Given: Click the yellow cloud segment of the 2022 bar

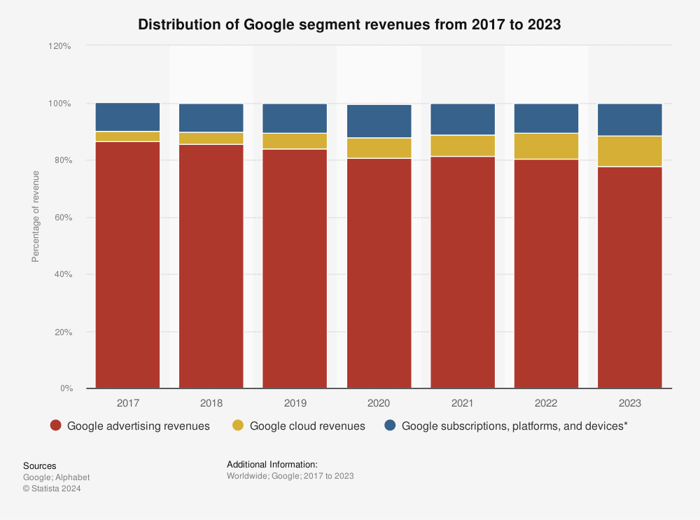Looking at the screenshot, I should click(546, 146).
